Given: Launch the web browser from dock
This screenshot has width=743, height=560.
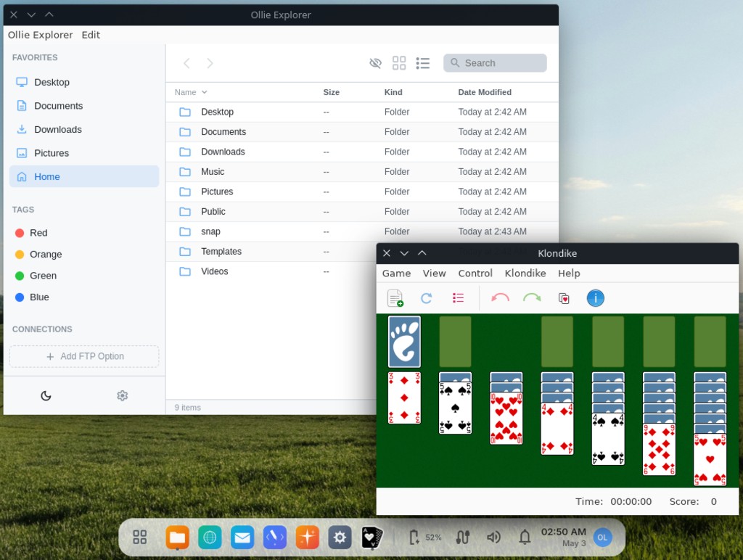Looking at the screenshot, I should 210,537.
